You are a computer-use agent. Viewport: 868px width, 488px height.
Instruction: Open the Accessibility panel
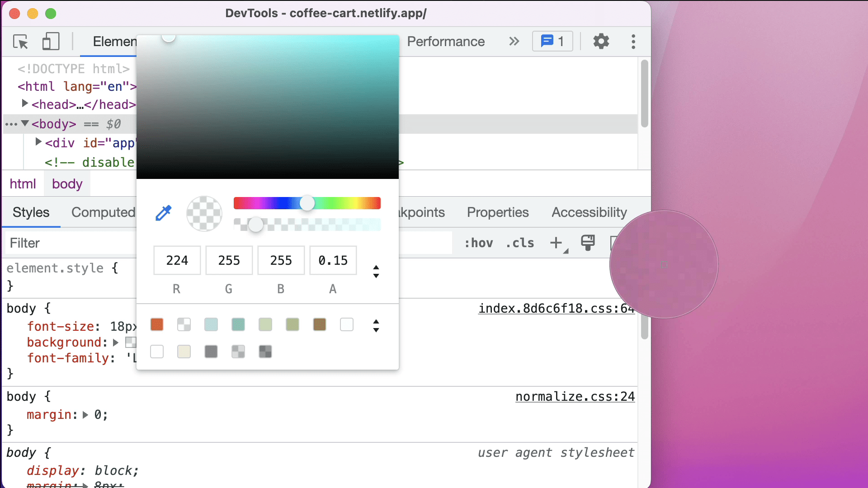tap(588, 213)
